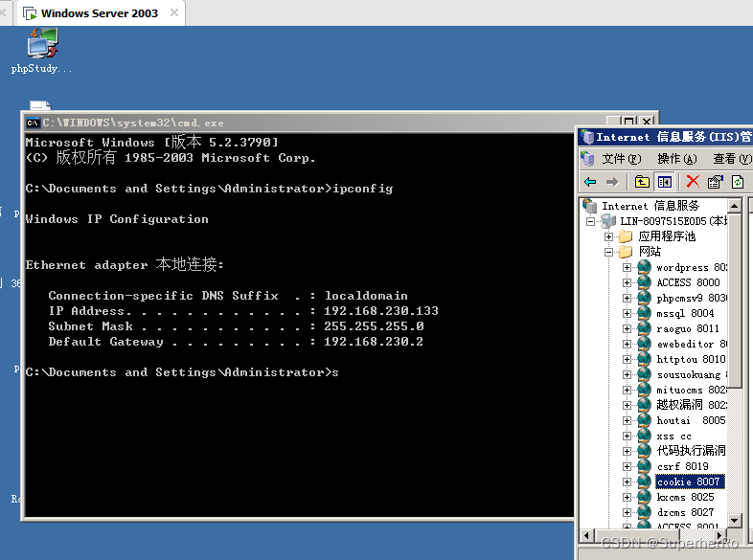Open the 文件(F) menu in IIS
Image resolution: width=753 pixels, height=560 pixels.
coord(622,159)
